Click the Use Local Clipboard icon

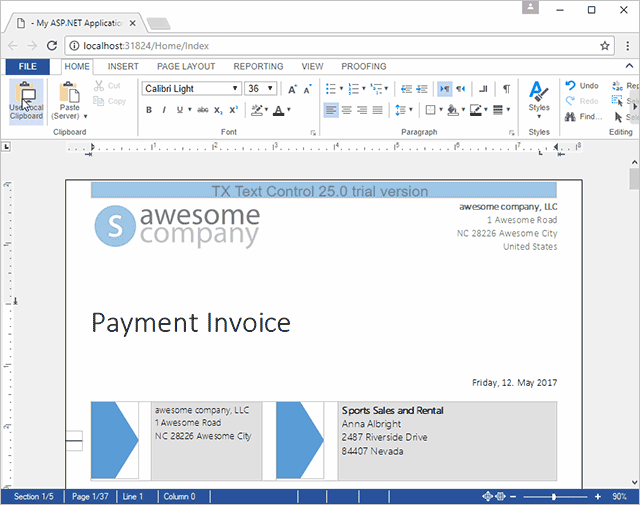pyautogui.click(x=26, y=101)
